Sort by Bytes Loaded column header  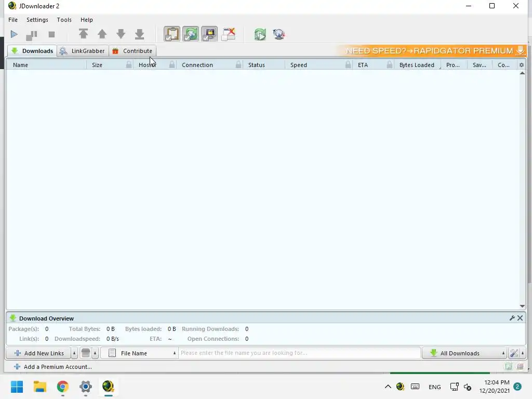pyautogui.click(x=417, y=65)
